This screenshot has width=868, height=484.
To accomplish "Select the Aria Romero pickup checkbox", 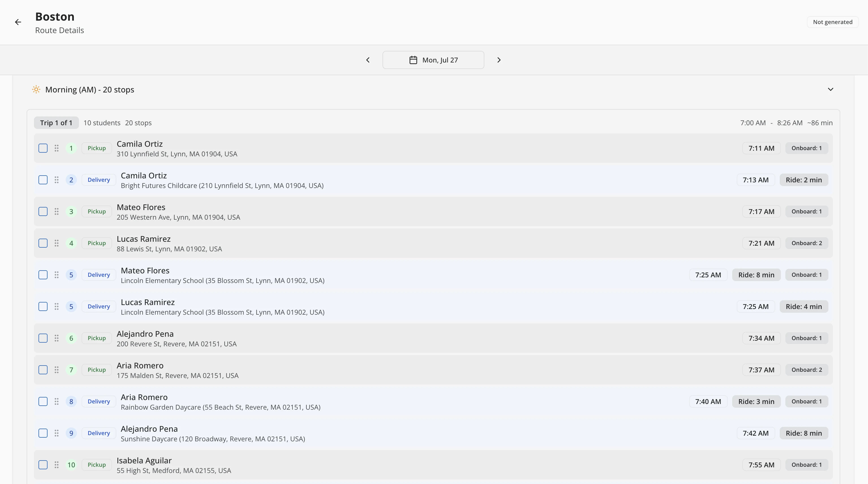I will pyautogui.click(x=43, y=370).
